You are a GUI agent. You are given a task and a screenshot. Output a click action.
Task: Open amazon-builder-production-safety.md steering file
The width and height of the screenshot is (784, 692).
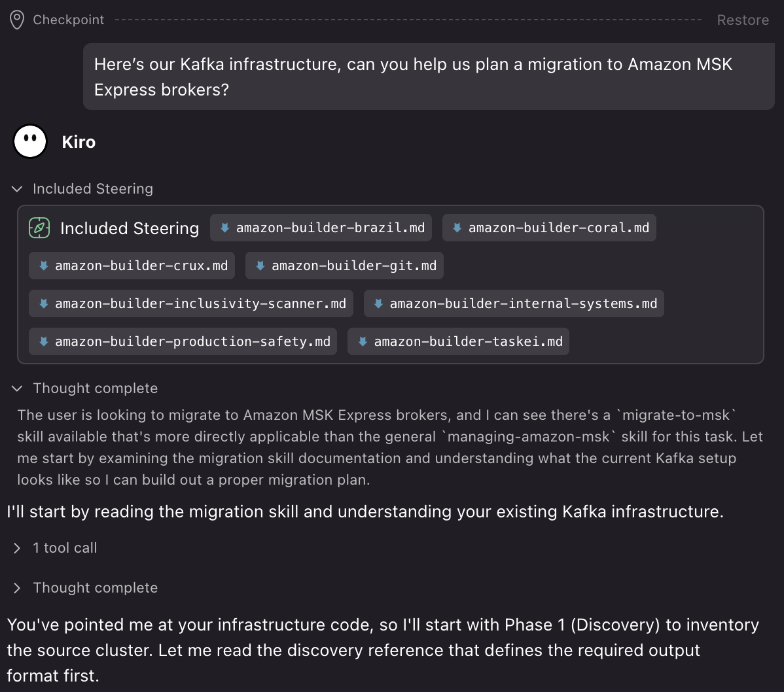(x=183, y=342)
